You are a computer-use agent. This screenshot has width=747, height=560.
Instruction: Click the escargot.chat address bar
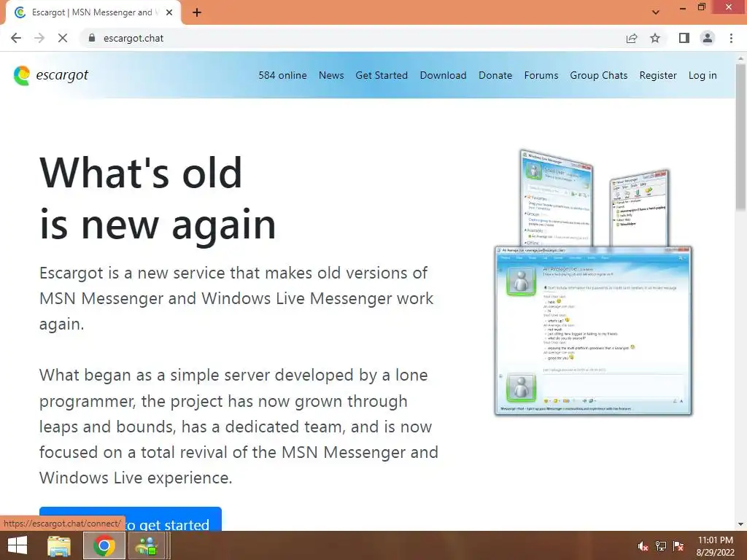[352, 38]
